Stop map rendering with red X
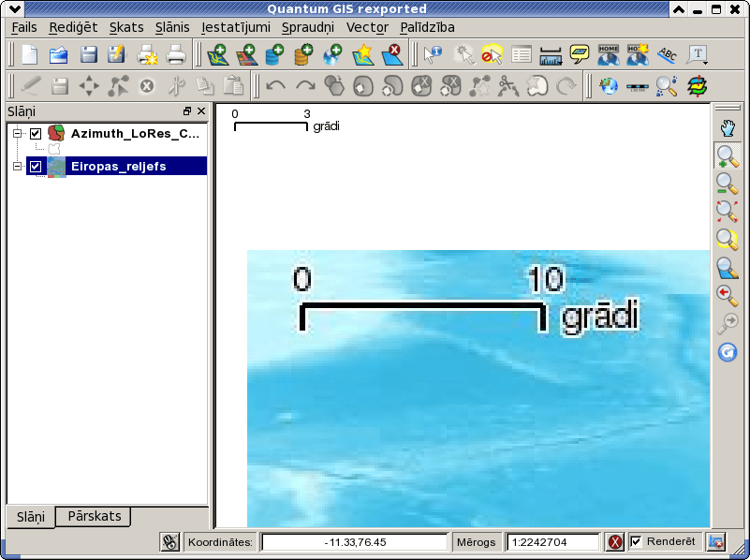Screen dimensions: 750x560 [614, 542]
